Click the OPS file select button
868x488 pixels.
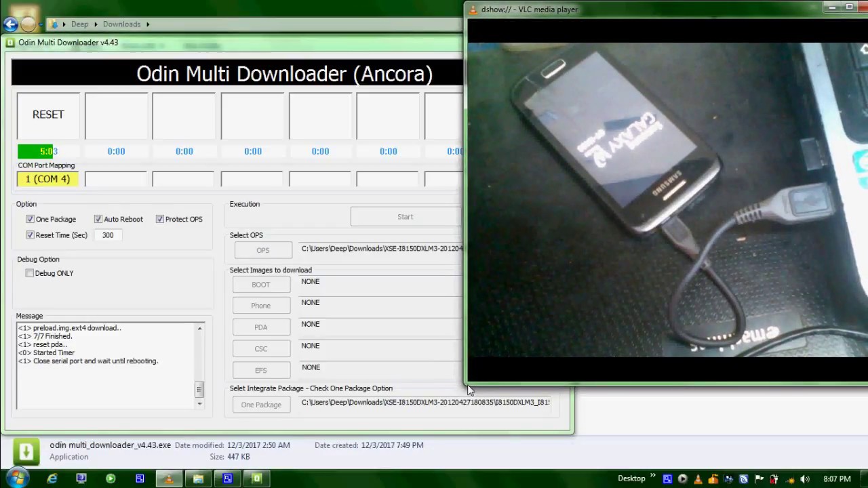pos(263,250)
